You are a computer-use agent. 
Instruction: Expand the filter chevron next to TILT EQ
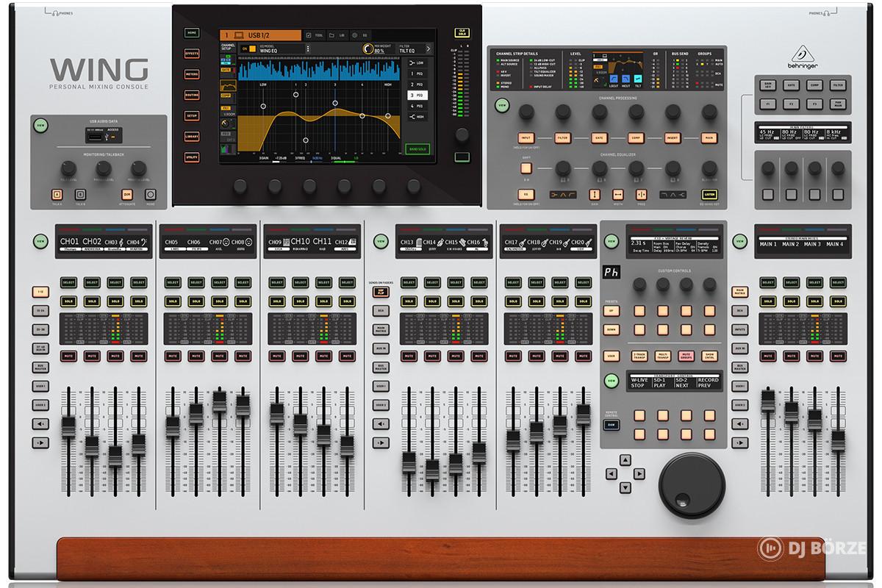[x=428, y=49]
